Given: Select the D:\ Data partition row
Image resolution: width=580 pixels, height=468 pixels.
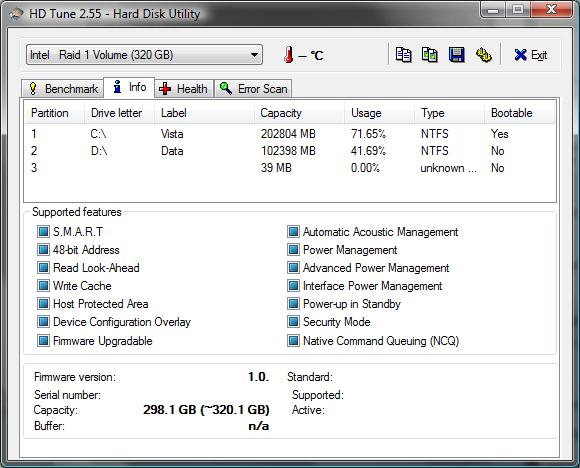Looking at the screenshot, I should 290,151.
